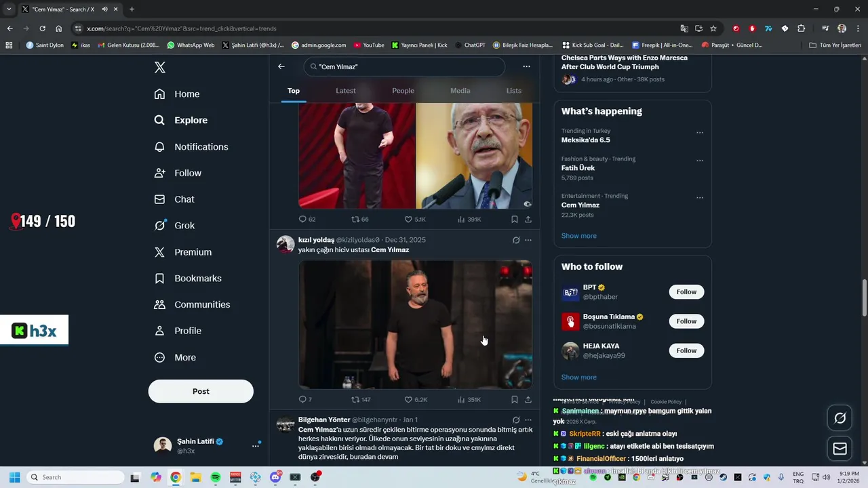Image resolution: width=868 pixels, height=488 pixels.
Task: Open options for Meksika'da 6.5 trend
Action: tap(700, 133)
